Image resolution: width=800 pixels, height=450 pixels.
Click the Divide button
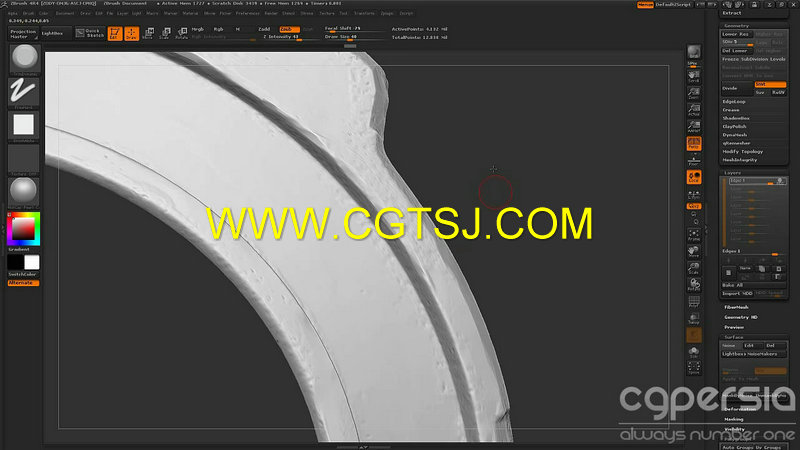(x=737, y=88)
